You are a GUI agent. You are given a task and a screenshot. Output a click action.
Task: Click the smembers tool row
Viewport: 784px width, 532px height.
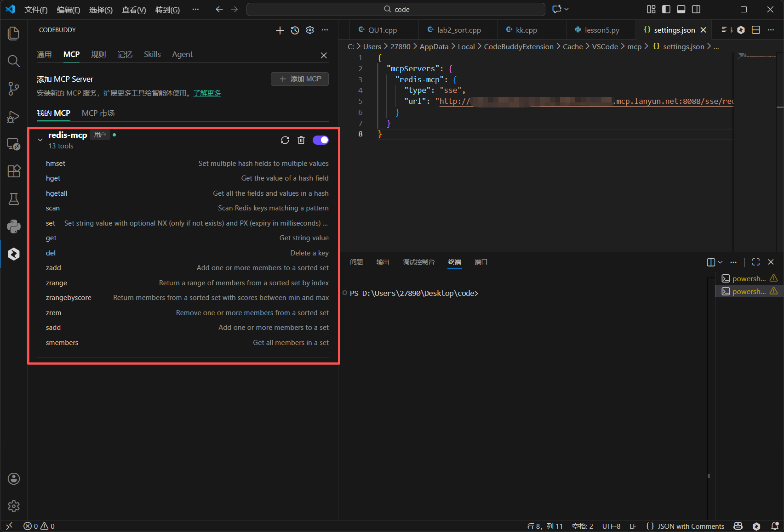[x=187, y=343]
